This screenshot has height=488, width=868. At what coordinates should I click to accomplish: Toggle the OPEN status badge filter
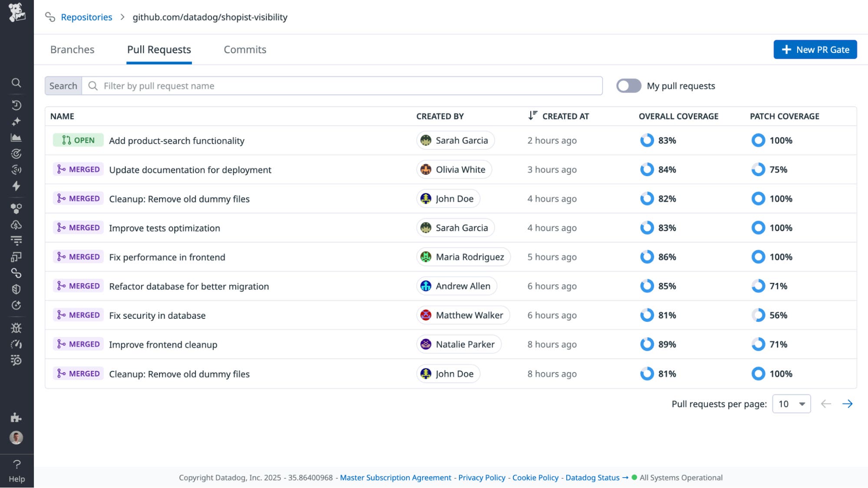click(78, 140)
